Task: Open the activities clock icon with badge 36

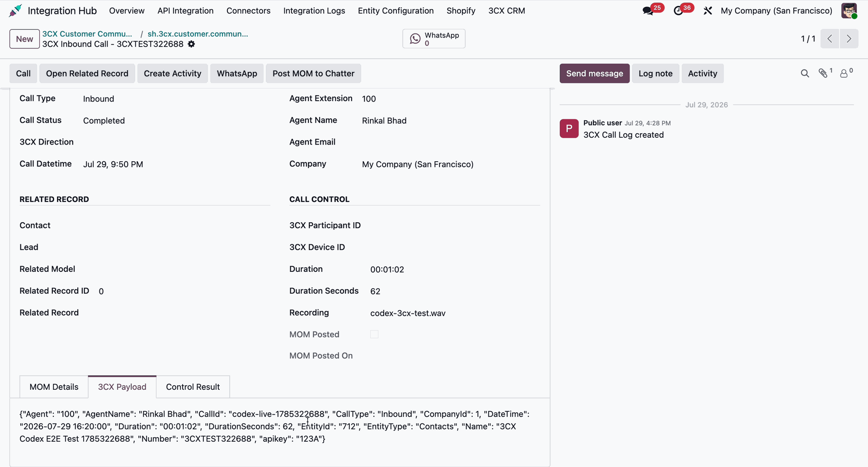Action: (x=679, y=11)
